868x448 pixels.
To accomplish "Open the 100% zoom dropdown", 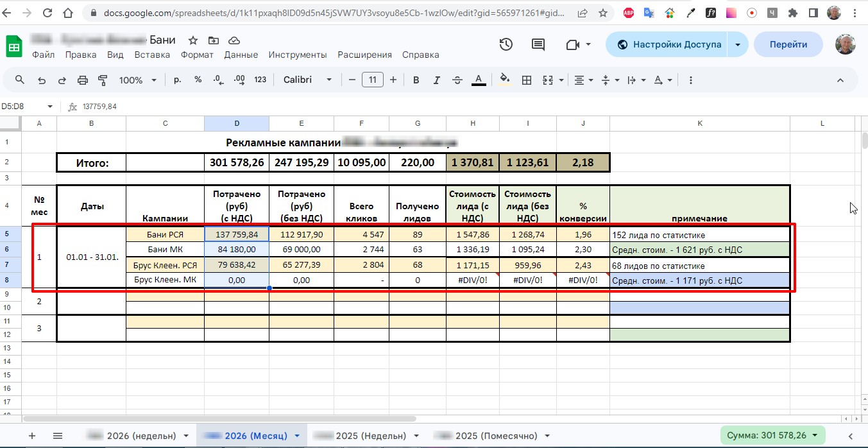I will (137, 80).
